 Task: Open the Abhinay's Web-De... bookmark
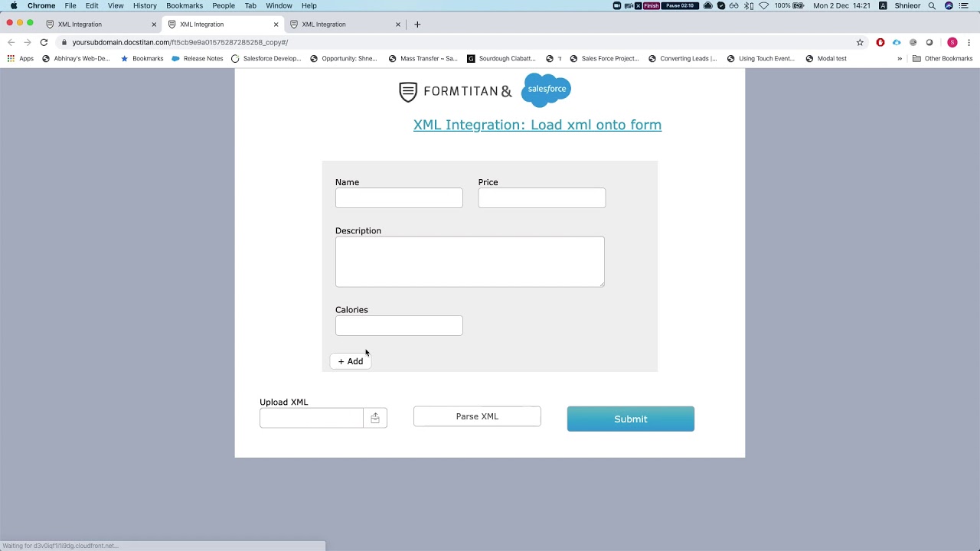pyautogui.click(x=76, y=58)
